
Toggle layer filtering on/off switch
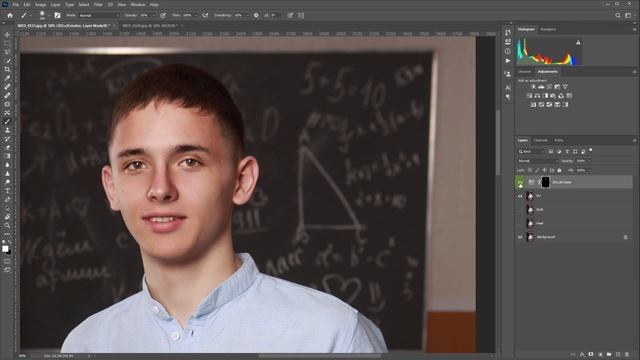point(591,151)
